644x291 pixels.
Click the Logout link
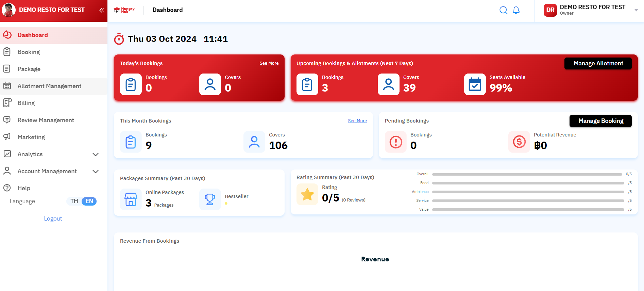(x=53, y=219)
